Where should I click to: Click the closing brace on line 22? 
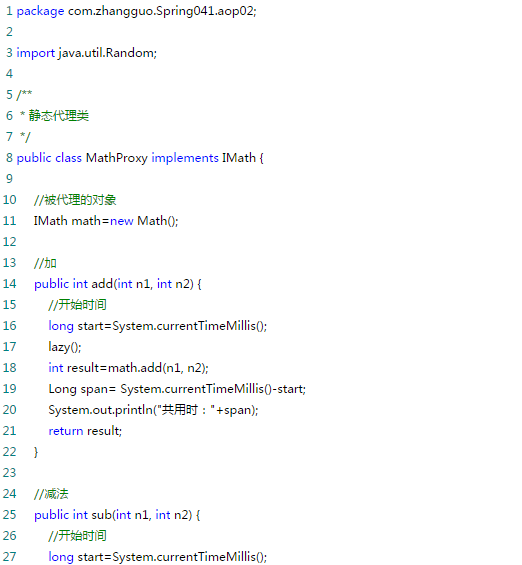[36, 452]
